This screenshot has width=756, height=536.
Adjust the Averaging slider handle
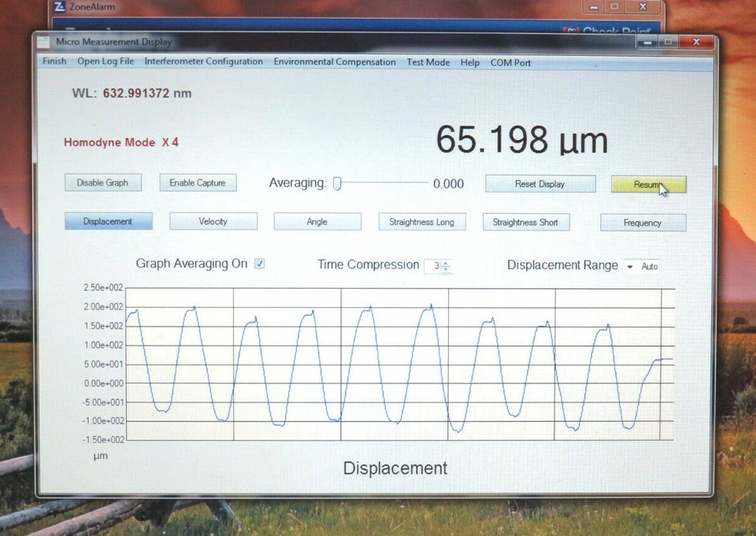point(339,183)
